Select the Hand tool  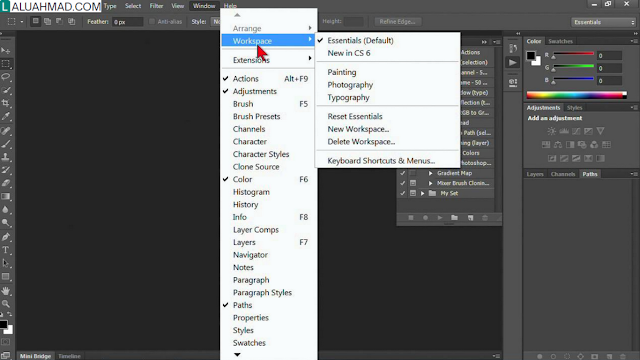point(6,291)
